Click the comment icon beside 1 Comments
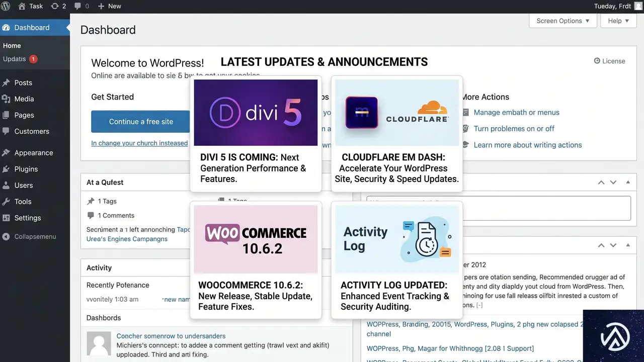The width and height of the screenshot is (644, 362). pyautogui.click(x=91, y=215)
